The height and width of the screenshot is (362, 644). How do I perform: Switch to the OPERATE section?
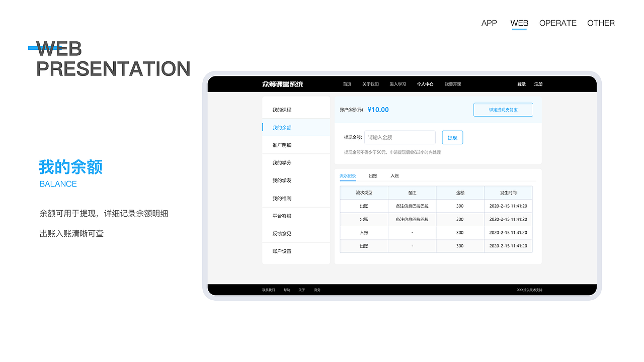coord(558,23)
